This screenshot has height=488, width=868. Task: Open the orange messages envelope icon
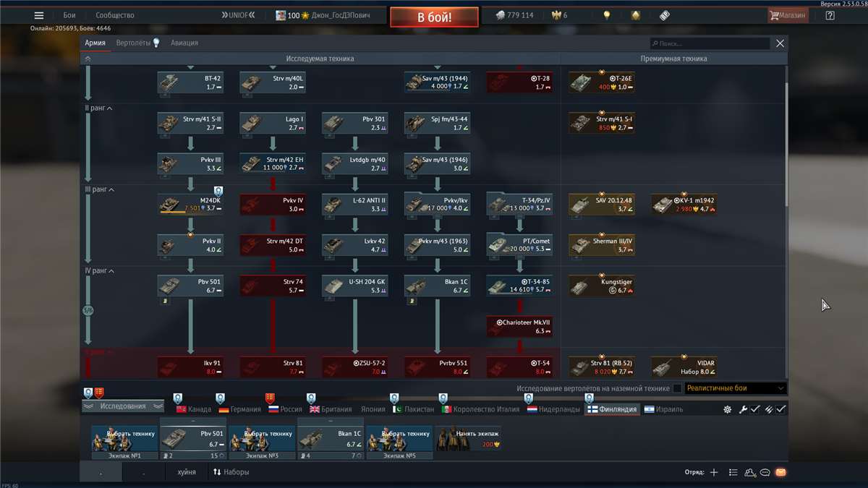(780, 471)
